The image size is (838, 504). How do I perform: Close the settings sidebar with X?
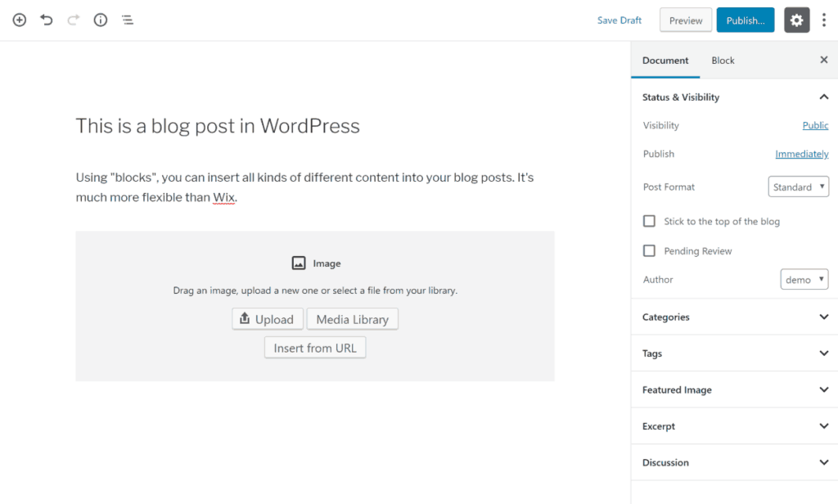point(823,60)
